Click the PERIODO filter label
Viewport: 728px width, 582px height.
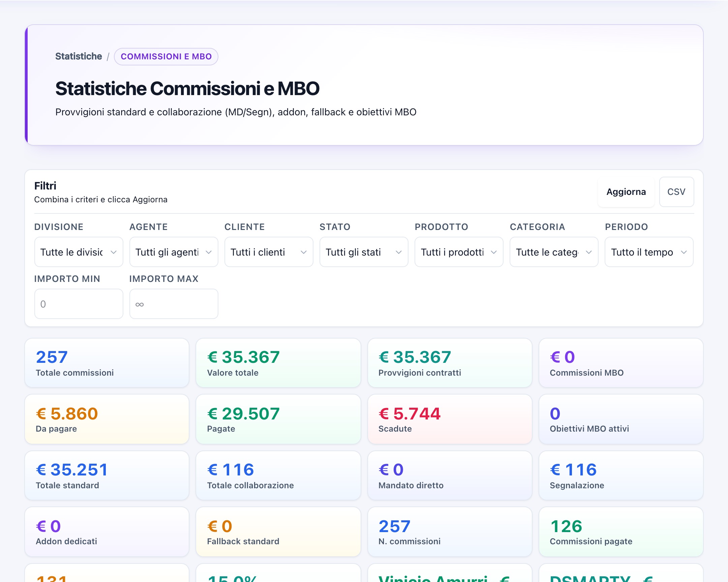(626, 227)
